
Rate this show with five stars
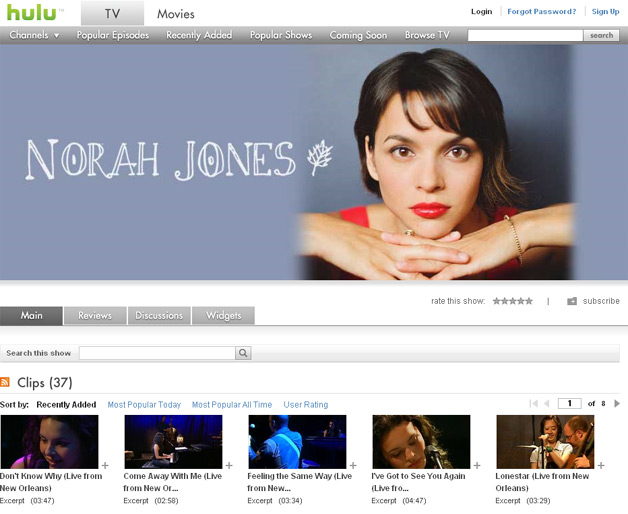(x=529, y=301)
